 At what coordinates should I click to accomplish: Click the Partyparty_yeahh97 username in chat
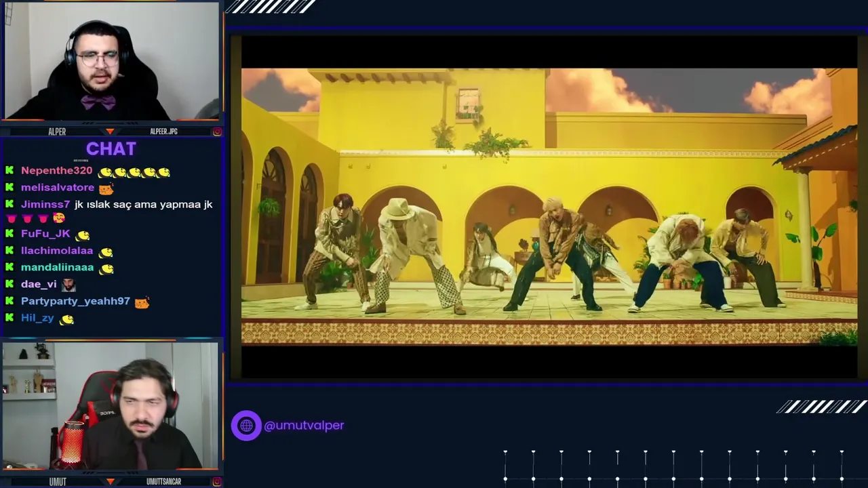pyautogui.click(x=75, y=301)
